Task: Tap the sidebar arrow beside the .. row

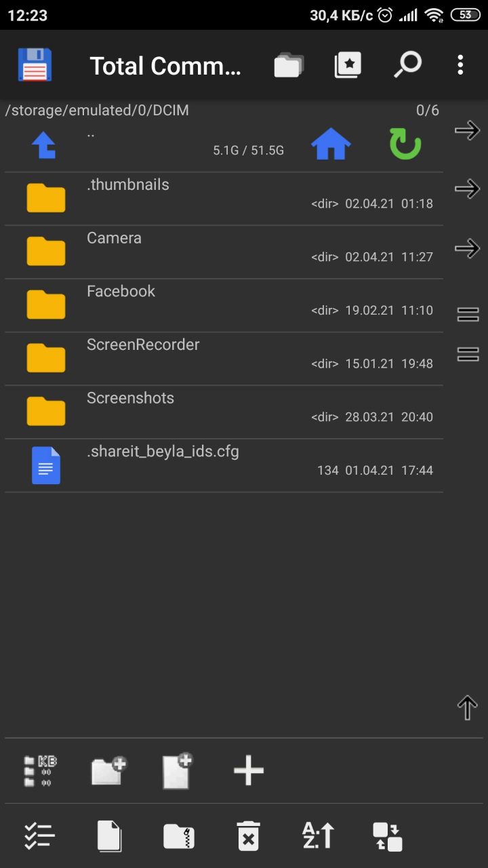Action: (x=467, y=130)
